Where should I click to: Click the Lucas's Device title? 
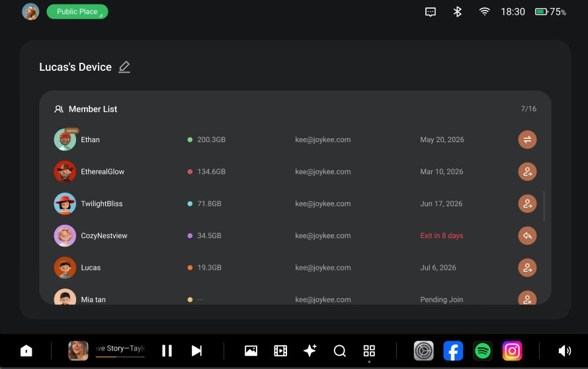point(75,67)
